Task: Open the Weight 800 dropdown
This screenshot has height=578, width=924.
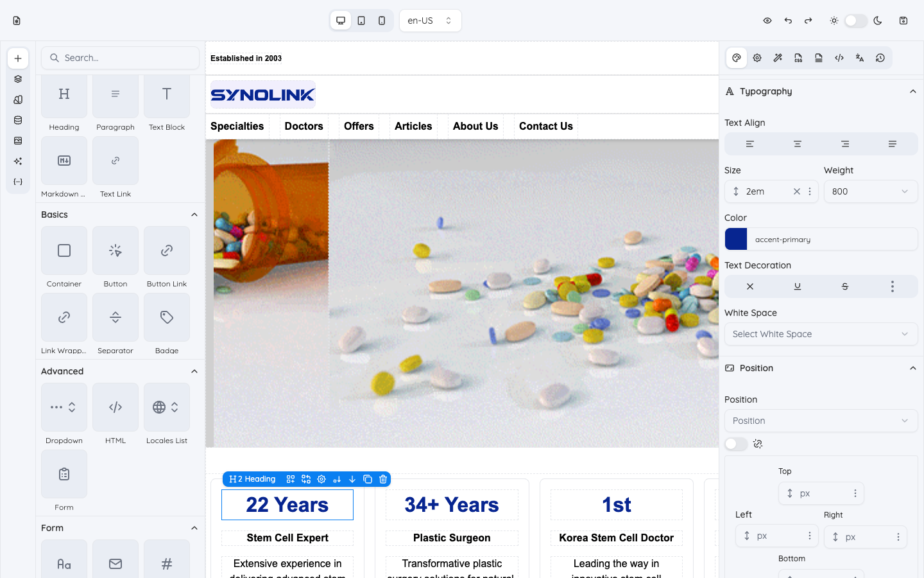Action: [x=871, y=191]
